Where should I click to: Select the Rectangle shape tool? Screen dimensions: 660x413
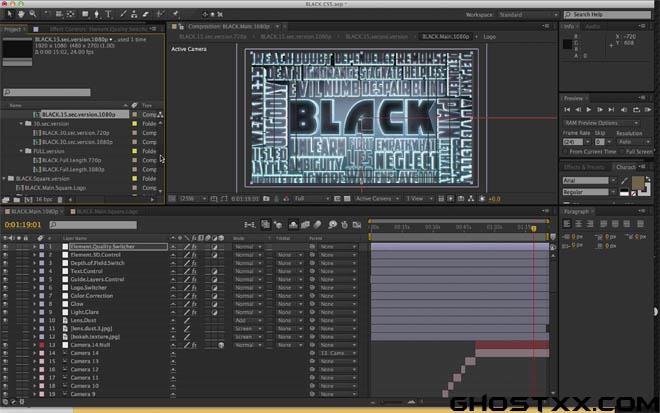tap(85, 14)
